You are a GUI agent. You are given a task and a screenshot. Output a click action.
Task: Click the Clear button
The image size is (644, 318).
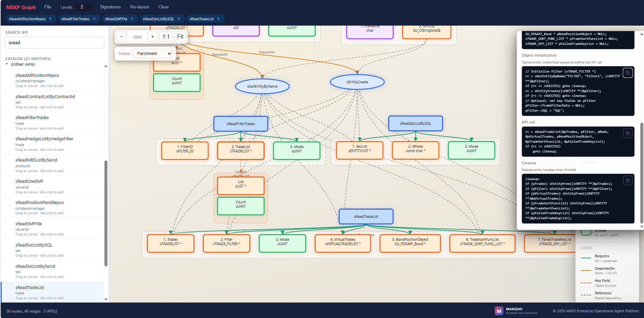click(164, 7)
